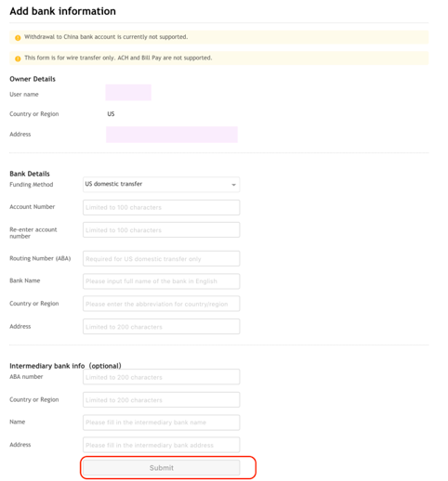The width and height of the screenshot is (448, 481).
Task: Click the redacted owner Address value
Action: 172,135
